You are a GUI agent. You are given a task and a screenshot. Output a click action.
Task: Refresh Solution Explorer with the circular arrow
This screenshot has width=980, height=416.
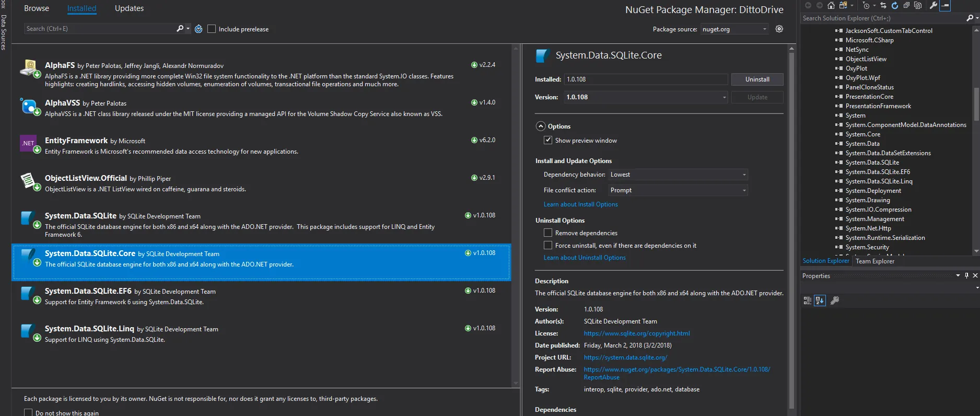click(x=894, y=6)
